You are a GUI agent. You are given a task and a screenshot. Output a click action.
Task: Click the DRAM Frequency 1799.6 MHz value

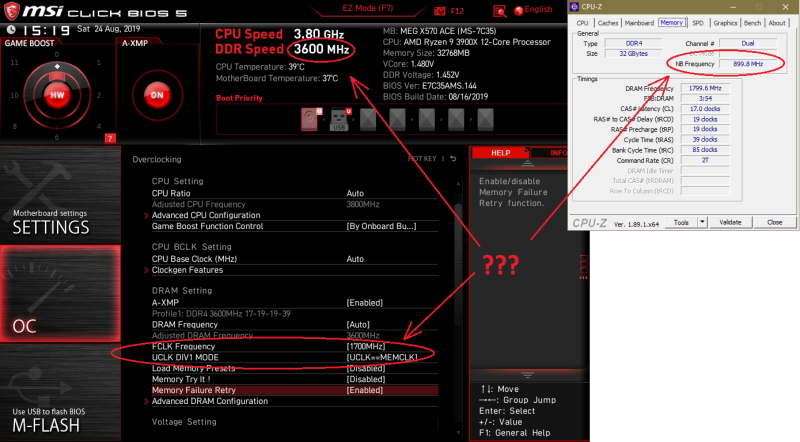705,88
